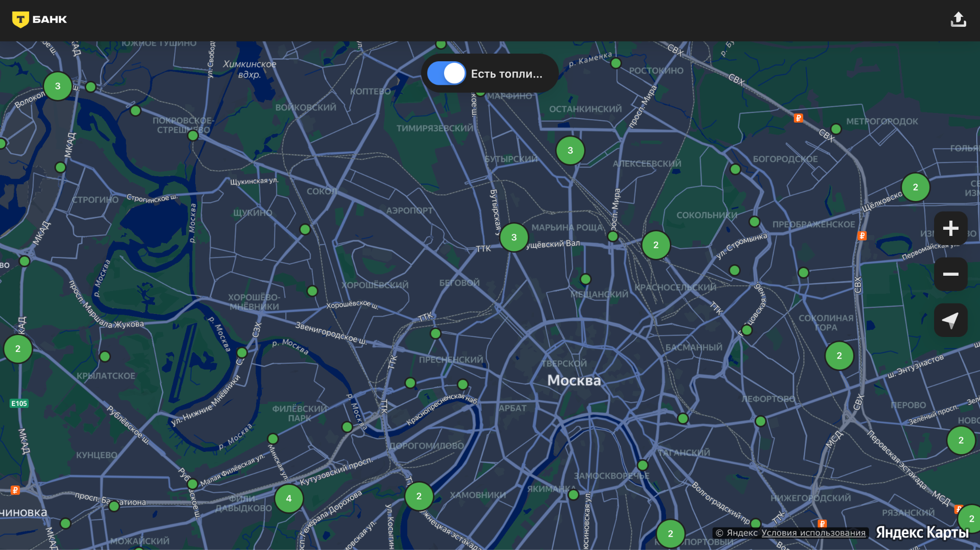This screenshot has width=980, height=550.
Task: Select the 3-station cluster near Волоколамское шоссе
Action: click(58, 86)
